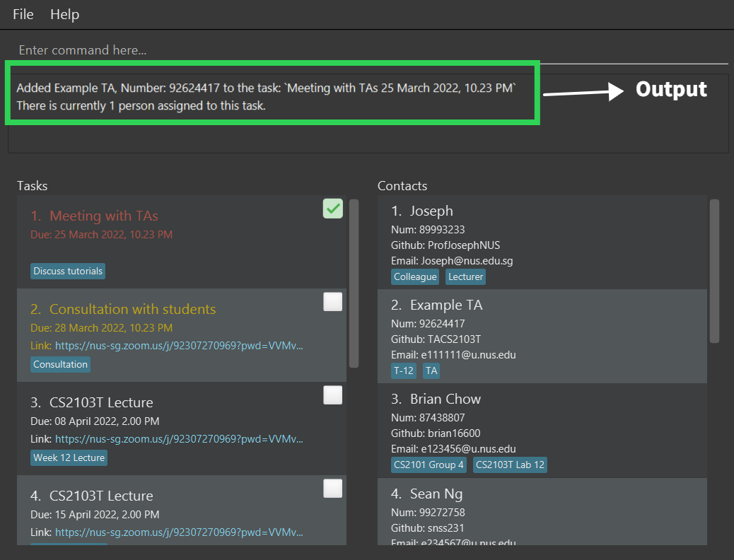Select the Discuss tutorials tag
The width and height of the screenshot is (734, 560).
pos(68,271)
